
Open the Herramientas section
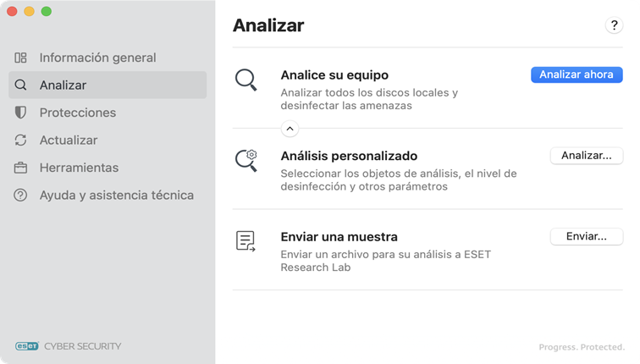click(x=79, y=168)
